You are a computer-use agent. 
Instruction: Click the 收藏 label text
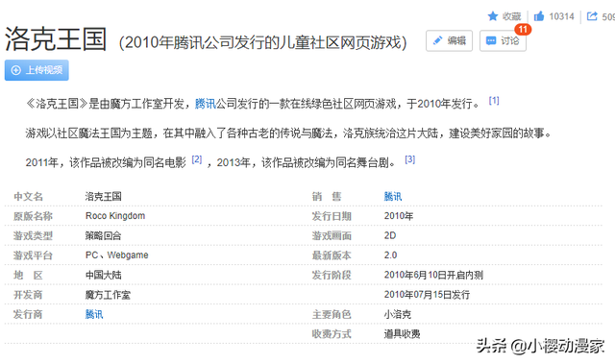512,16
